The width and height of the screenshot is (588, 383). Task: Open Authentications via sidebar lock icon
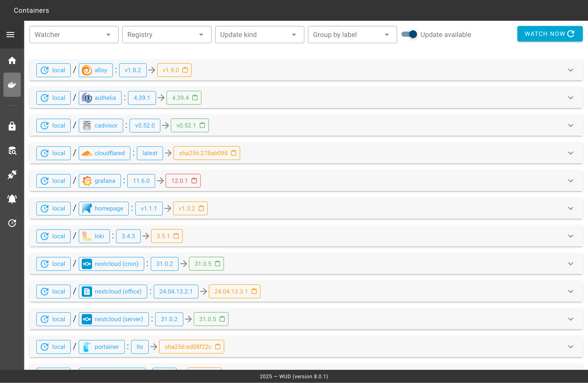(12, 126)
